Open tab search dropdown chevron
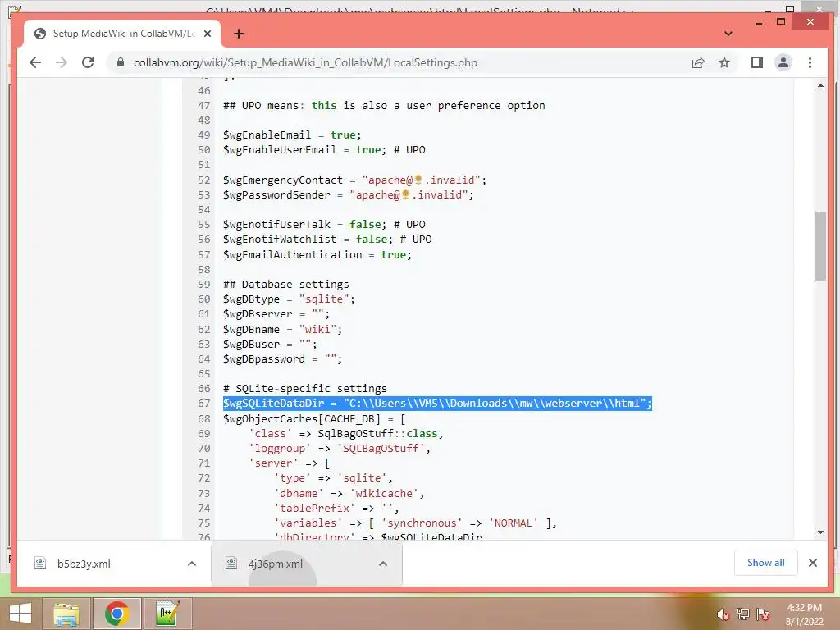 click(x=728, y=34)
